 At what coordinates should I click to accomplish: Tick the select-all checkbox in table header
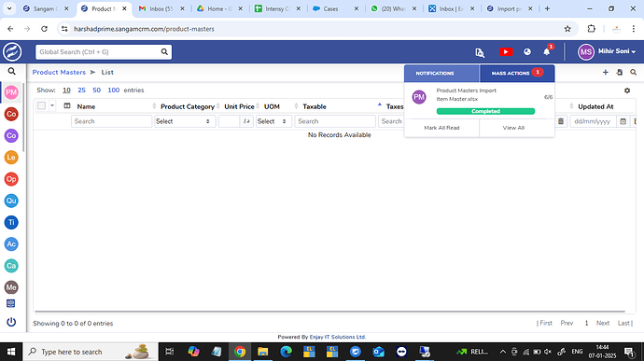pos(41,106)
